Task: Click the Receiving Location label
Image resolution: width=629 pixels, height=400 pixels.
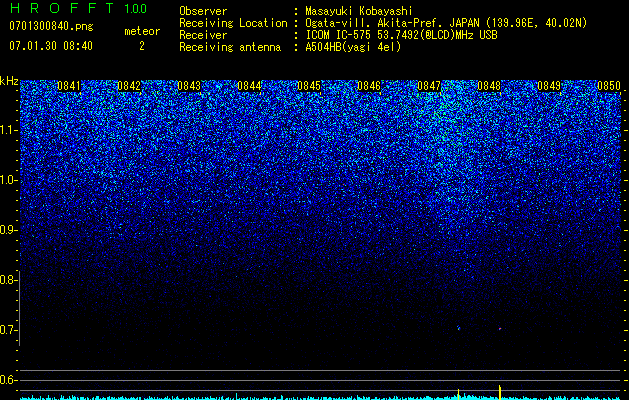Action: coord(233,24)
